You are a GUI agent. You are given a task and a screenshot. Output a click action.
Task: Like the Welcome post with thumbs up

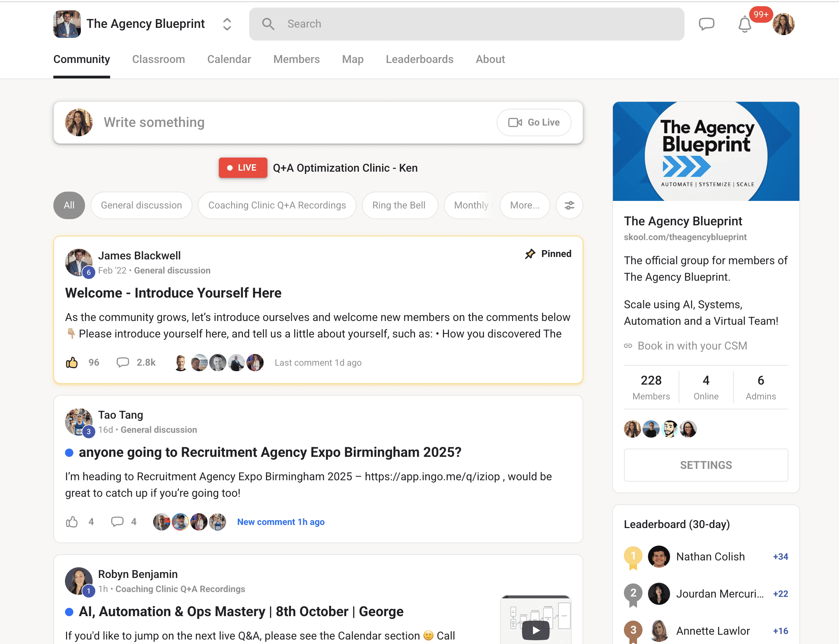point(72,362)
